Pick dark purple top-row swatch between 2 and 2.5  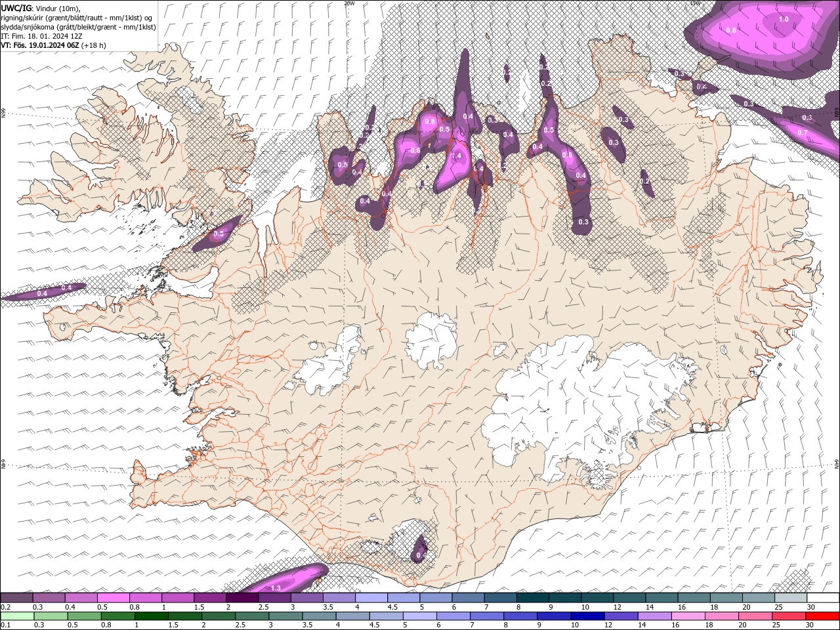coord(242,598)
